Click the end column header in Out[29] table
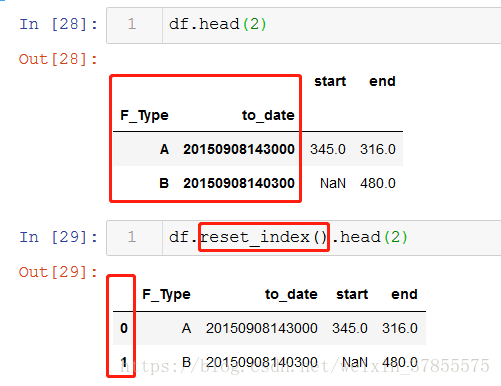This screenshot has height=386, width=501. click(404, 294)
